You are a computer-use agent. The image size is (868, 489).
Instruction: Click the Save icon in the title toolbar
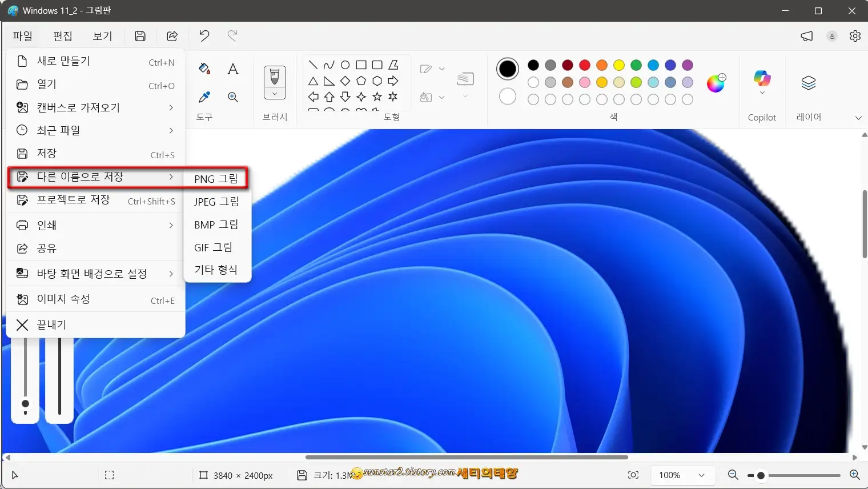(140, 36)
